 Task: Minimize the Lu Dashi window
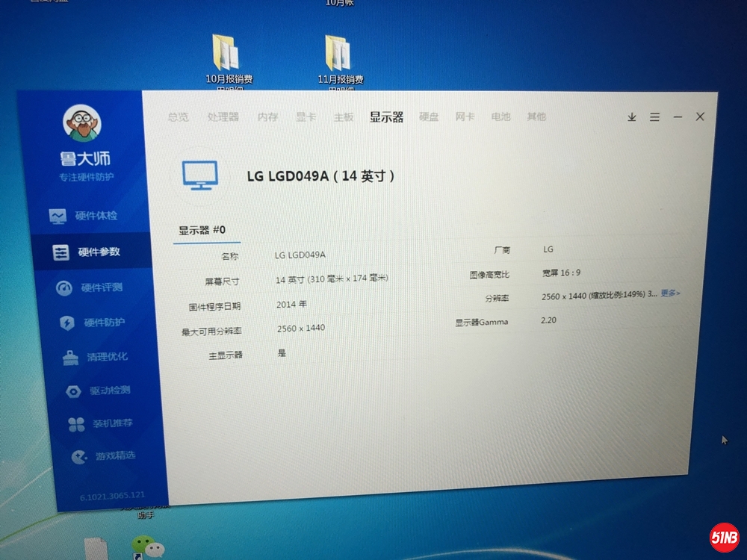[x=678, y=116]
